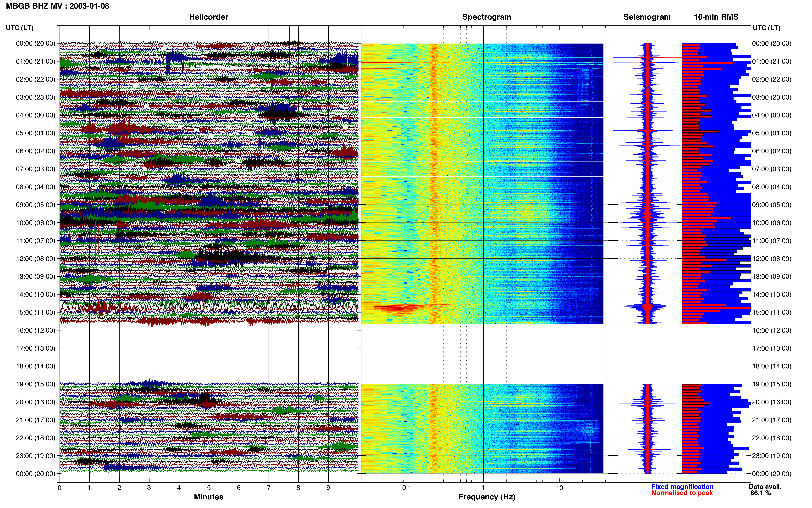
Task: Click the '86.1 %' availability value
Action: pos(761,493)
